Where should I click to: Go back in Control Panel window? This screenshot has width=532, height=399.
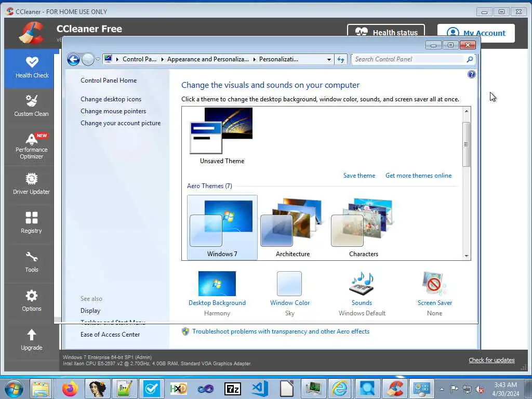point(73,59)
